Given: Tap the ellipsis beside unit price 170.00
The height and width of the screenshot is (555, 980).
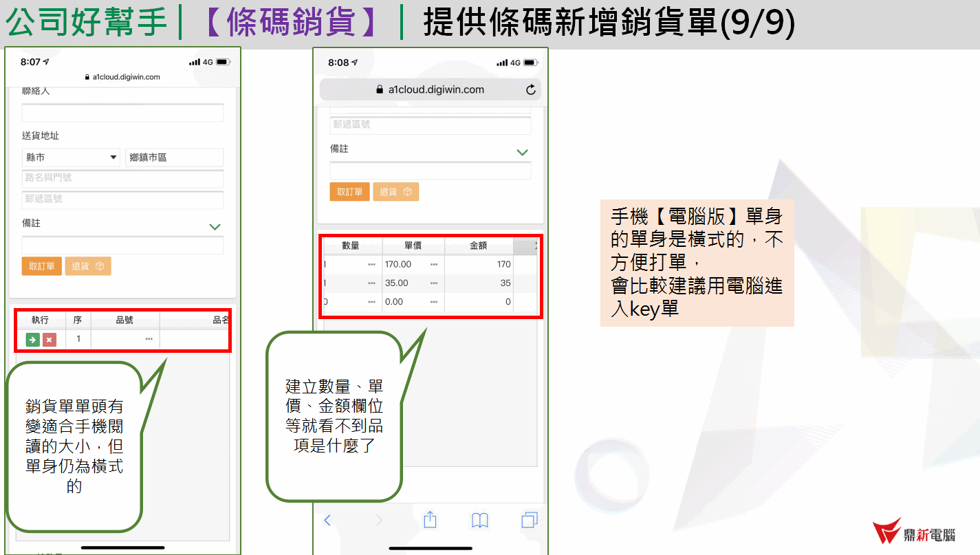Looking at the screenshot, I should [434, 264].
